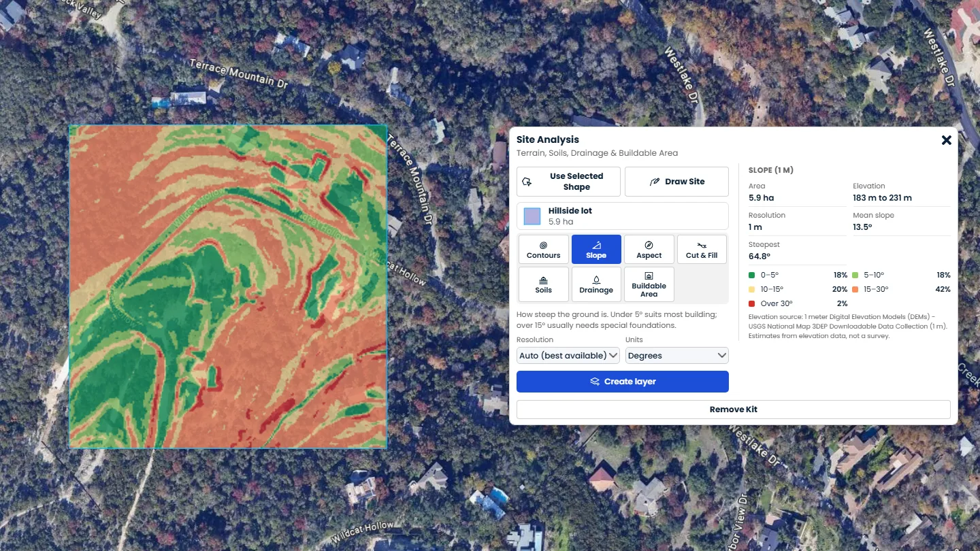Click the Draw Site button
This screenshot has height=551, width=980.
(x=676, y=182)
